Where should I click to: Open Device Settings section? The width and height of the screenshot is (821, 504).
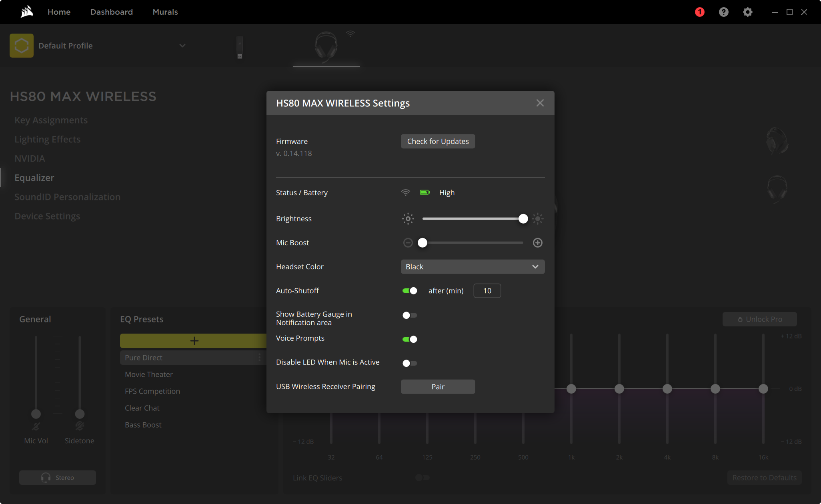pos(48,216)
